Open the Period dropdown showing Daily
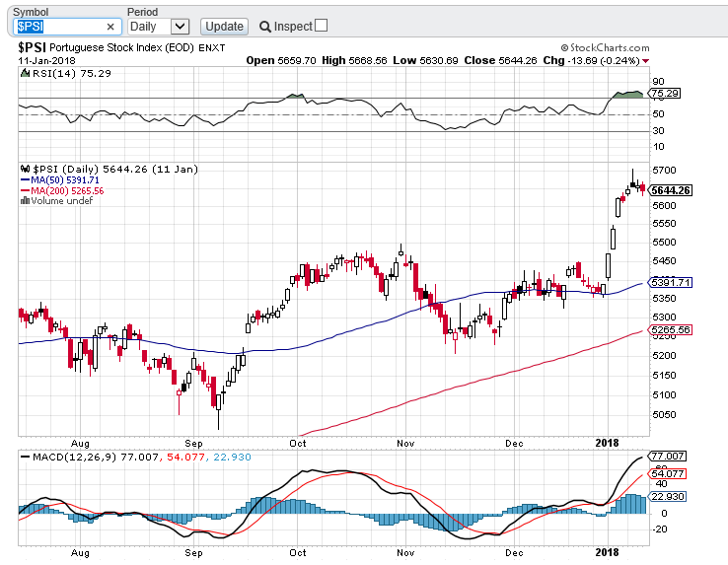The image size is (728, 565). [158, 27]
